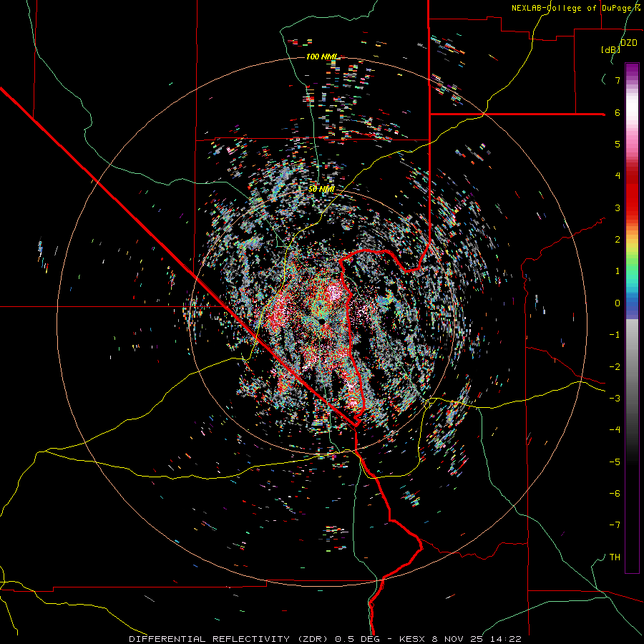Viewport: 644px width, 644px height.
Task: Click the -7 value on the dB scale
Action: coord(615,525)
